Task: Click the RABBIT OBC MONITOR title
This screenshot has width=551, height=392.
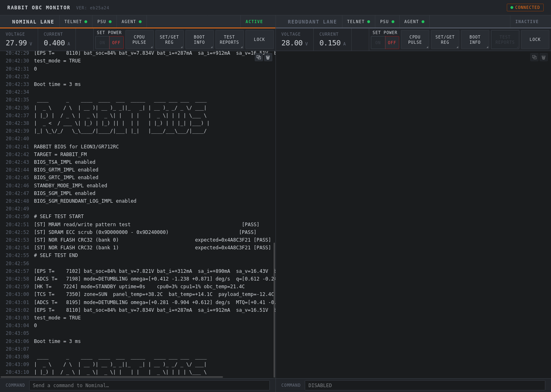Action: [39, 8]
